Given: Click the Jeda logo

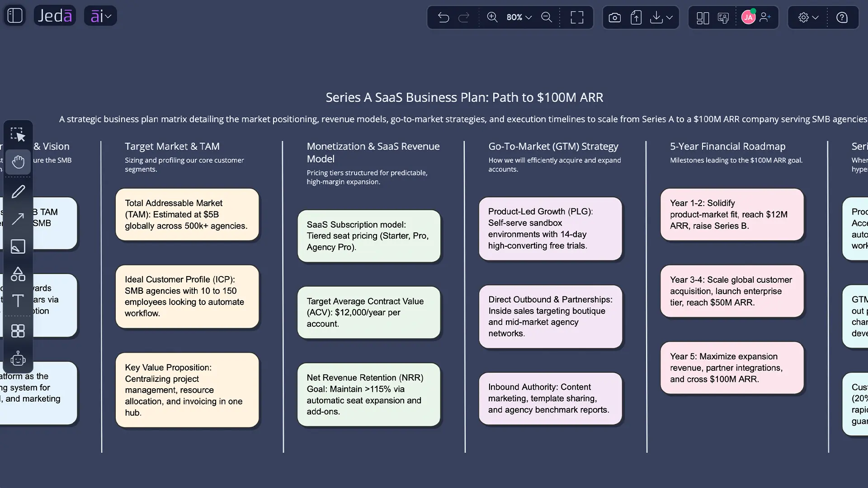Looking at the screenshot, I should pyautogui.click(x=55, y=16).
